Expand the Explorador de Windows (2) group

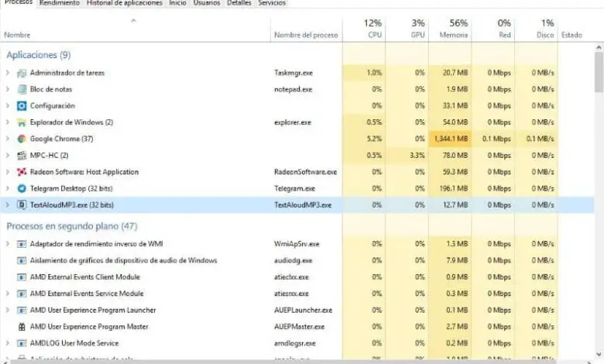pyautogui.click(x=7, y=122)
